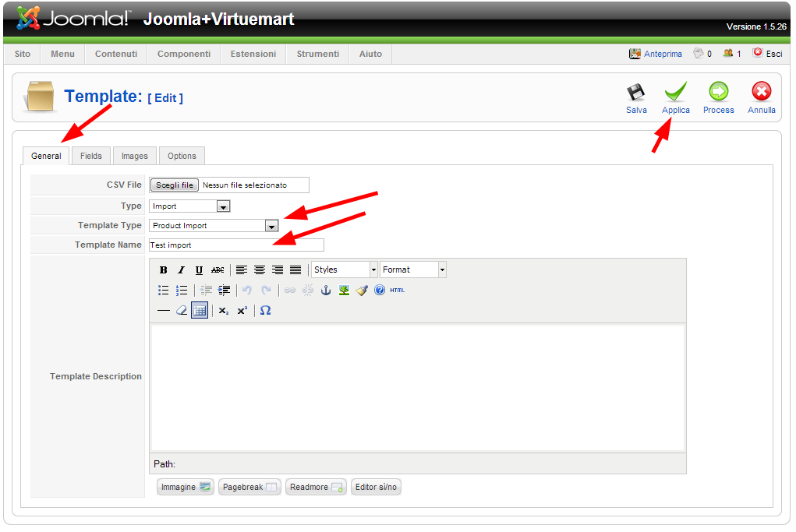Viewport: 796px width, 532px height.
Task: Open the HTML source editor
Action: (398, 291)
